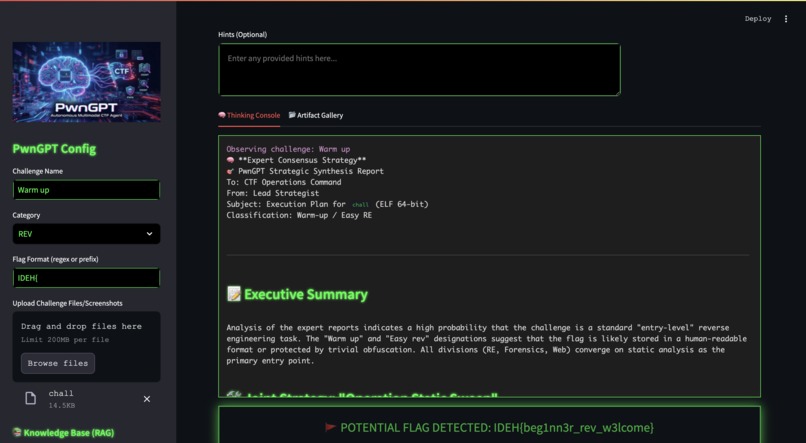Click the Challenge Name field
This screenshot has width=806, height=443.
86,190
